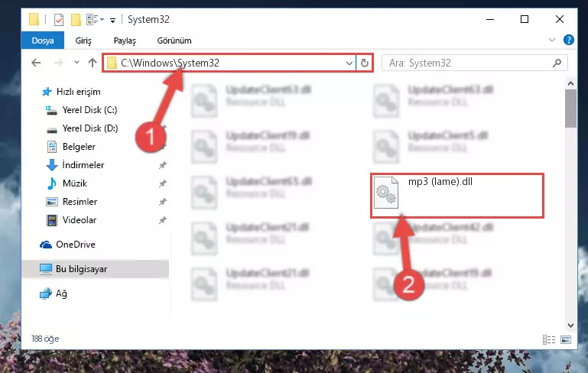Click the search magnifier icon
The width and height of the screenshot is (588, 373).
tap(557, 63)
